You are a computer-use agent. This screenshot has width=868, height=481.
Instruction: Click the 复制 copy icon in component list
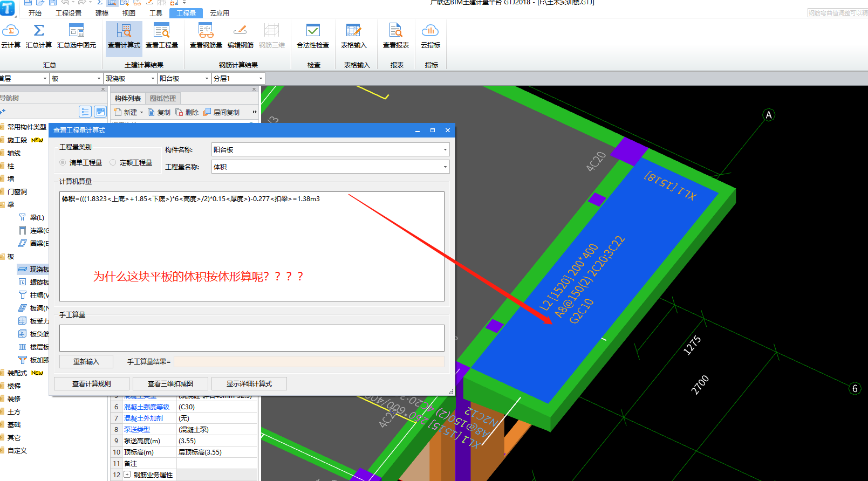pyautogui.click(x=152, y=112)
